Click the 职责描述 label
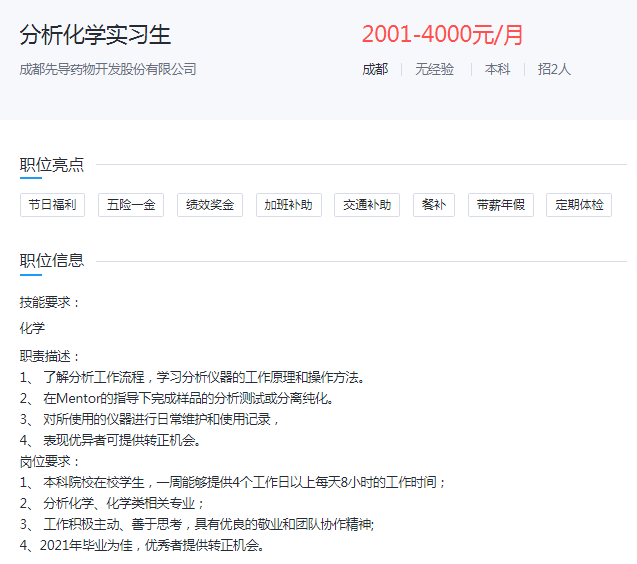637x564 pixels. pos(50,356)
